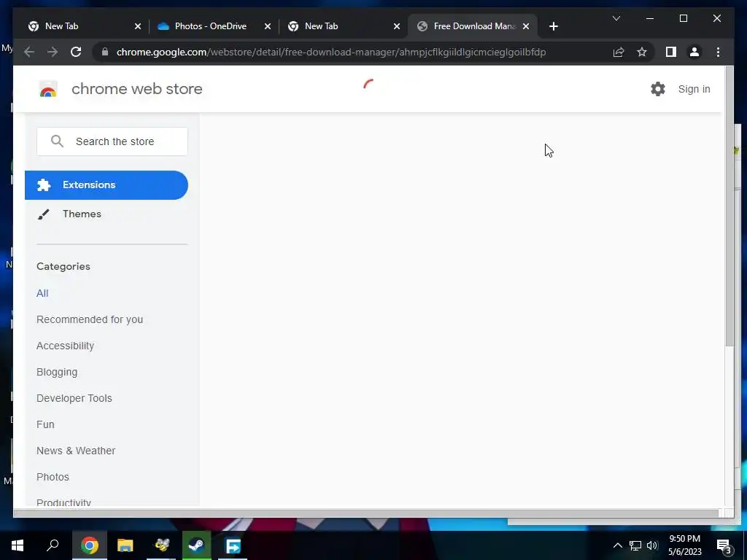
Task: Click Sign in link
Action: tap(694, 89)
